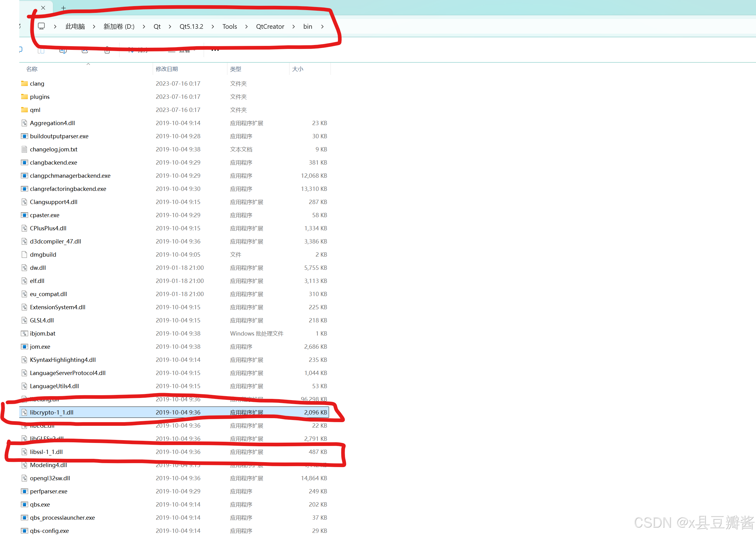The height and width of the screenshot is (535, 756).
Task: Select the qml folder icon
Action: [24, 110]
